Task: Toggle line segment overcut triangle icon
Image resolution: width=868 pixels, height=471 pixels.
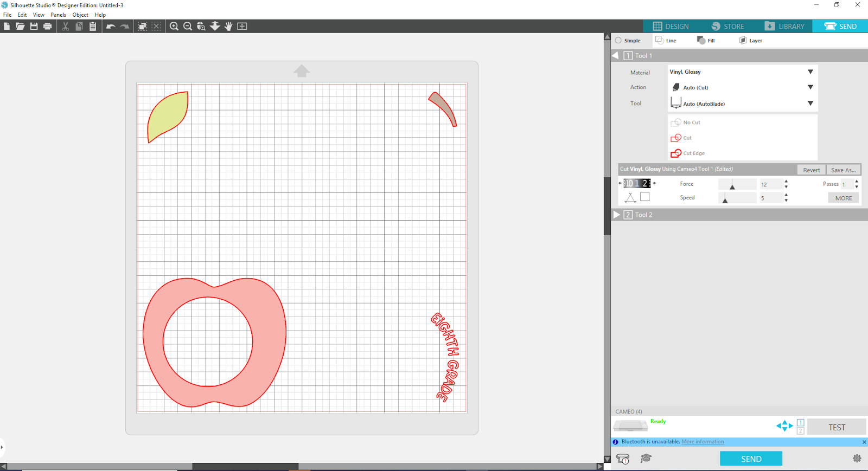Action: click(x=630, y=197)
